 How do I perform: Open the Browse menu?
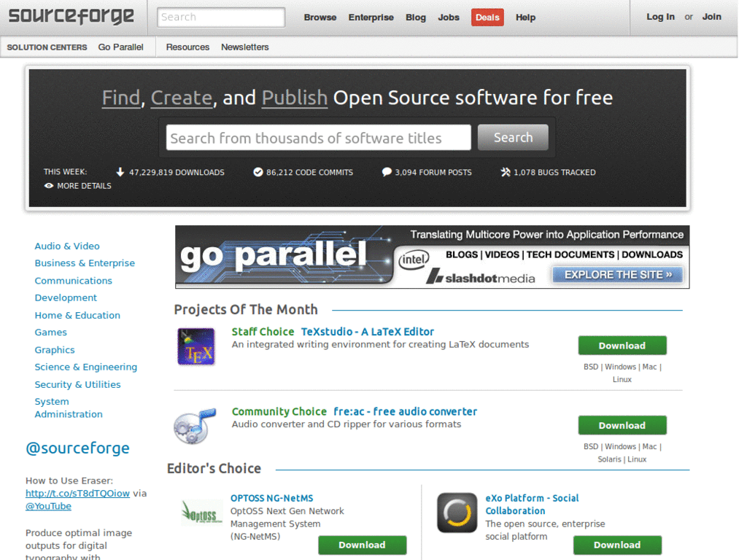320,17
